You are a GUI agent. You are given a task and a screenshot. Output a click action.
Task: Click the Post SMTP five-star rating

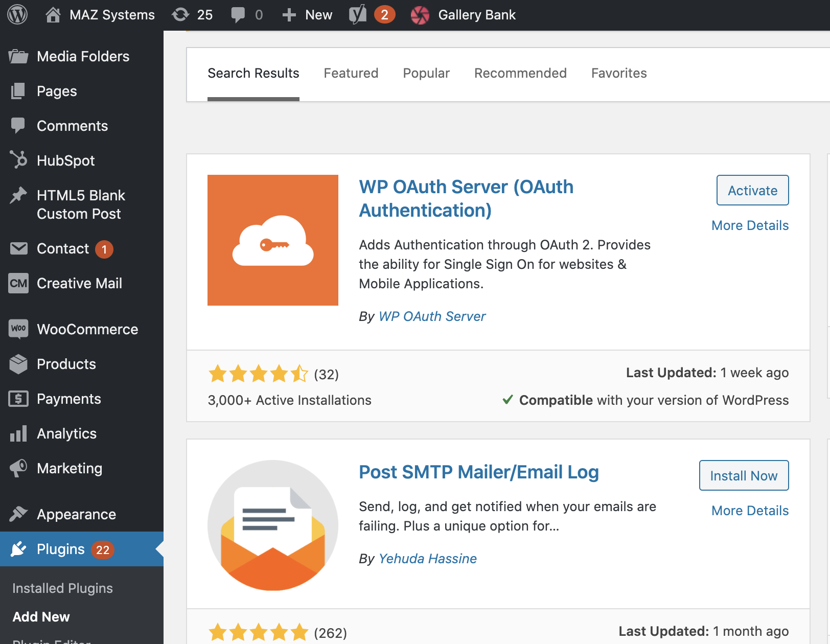258,632
